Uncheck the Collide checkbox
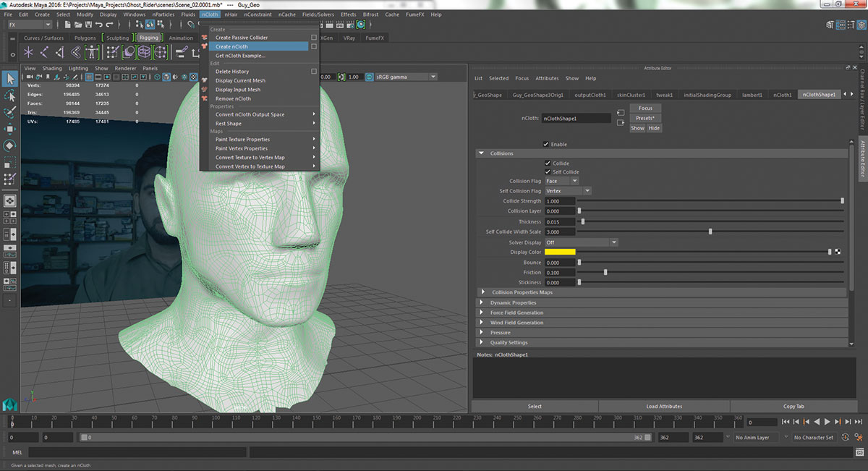 coord(548,164)
